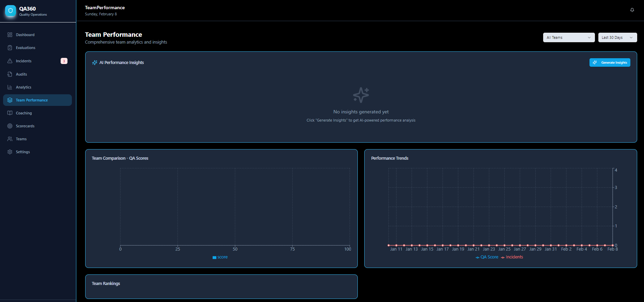Screen dimensions: 644x302
Task: Click 'Comprehensive team analytics and insights' subtitle
Action: [126, 42]
